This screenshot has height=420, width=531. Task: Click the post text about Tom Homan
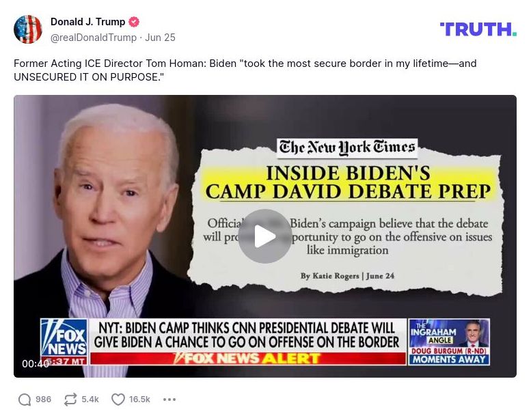tap(245, 70)
